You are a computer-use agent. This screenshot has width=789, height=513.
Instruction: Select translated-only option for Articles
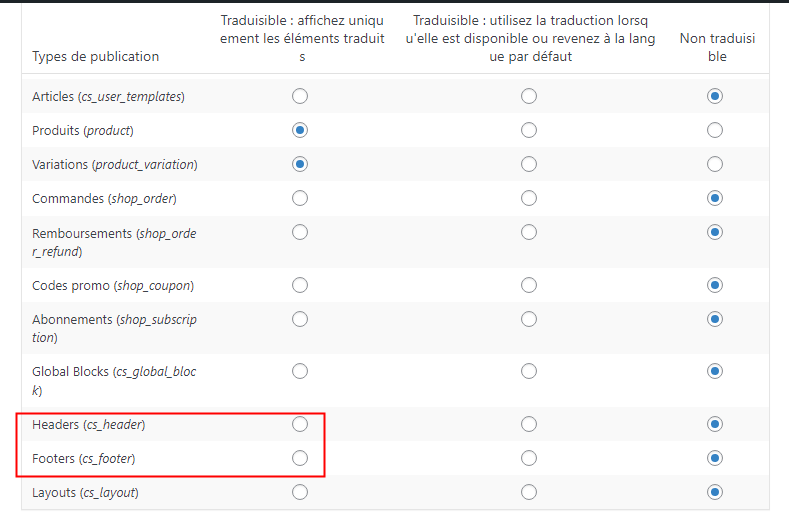(300, 96)
